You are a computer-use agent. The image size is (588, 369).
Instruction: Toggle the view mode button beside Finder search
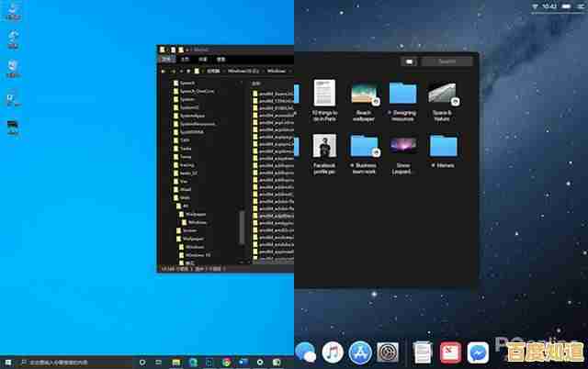409,61
